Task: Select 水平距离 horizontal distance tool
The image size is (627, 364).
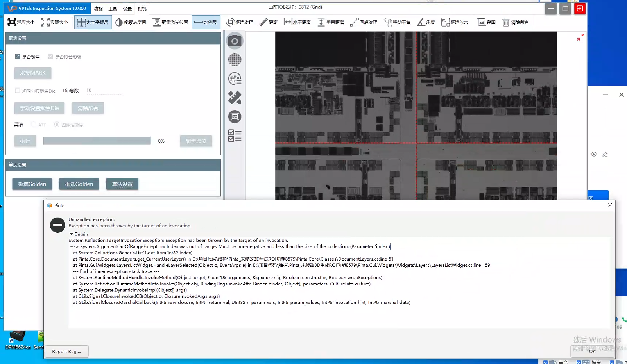Action: 297,22
